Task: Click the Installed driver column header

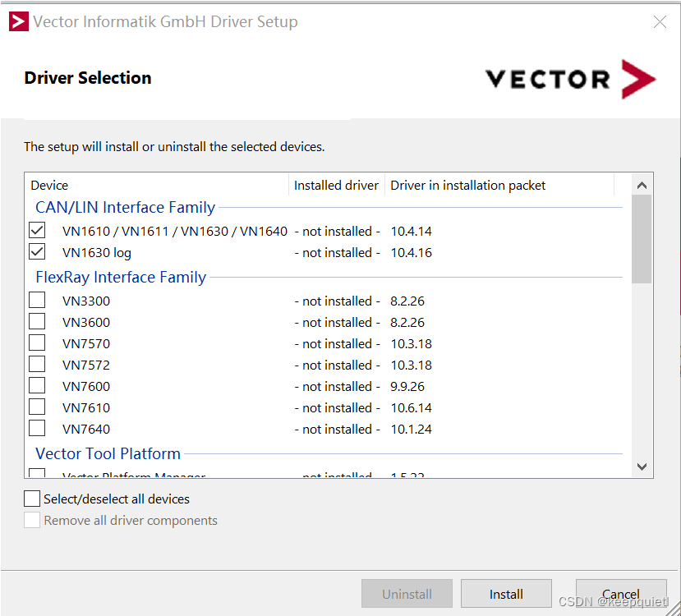Action: pos(337,186)
